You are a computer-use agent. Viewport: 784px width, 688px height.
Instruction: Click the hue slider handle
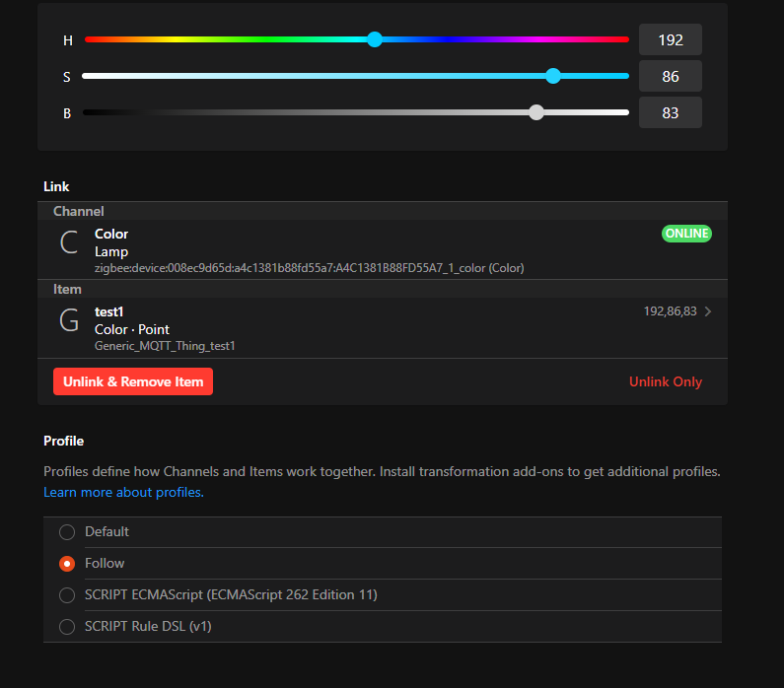pyautogui.click(x=375, y=39)
